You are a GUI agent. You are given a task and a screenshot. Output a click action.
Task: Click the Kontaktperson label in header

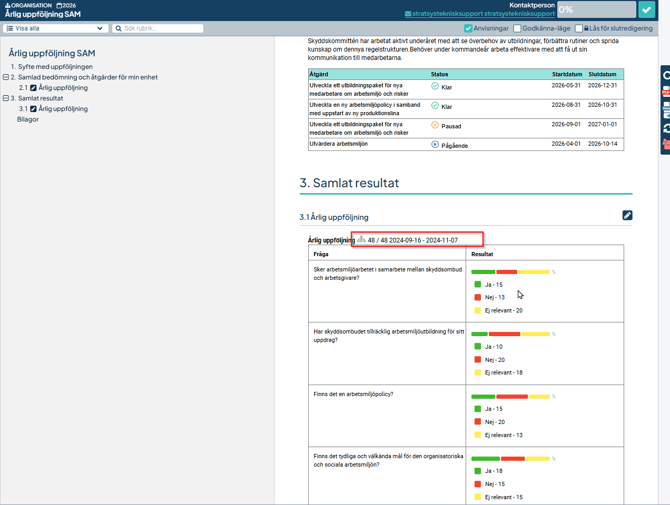532,5
